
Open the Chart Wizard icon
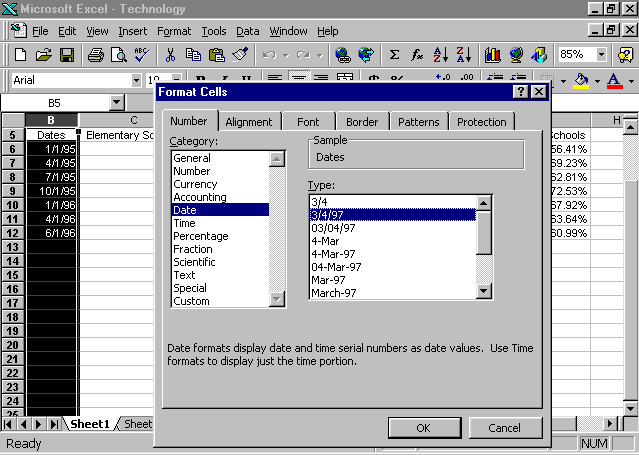pyautogui.click(x=492, y=55)
